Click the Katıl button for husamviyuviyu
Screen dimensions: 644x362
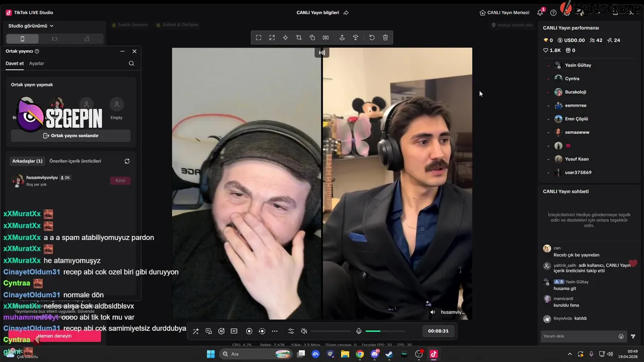(x=120, y=180)
